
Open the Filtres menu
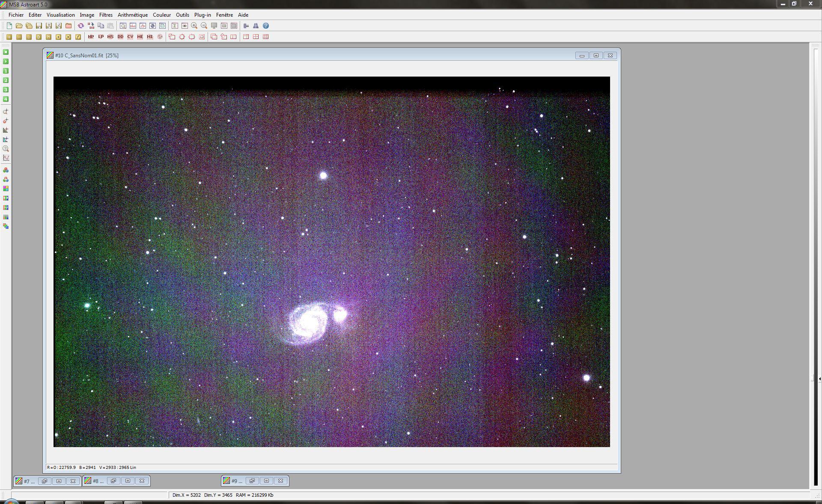click(106, 15)
